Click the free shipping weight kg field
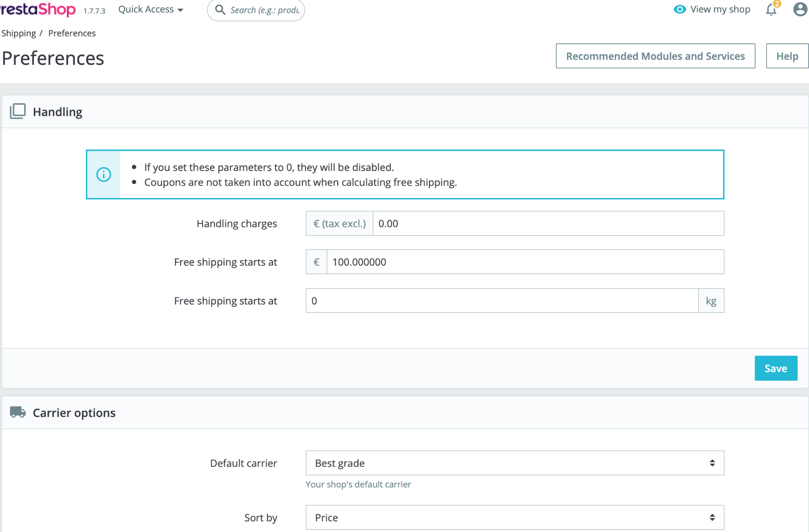Viewport: 809px width, 532px height. [501, 301]
